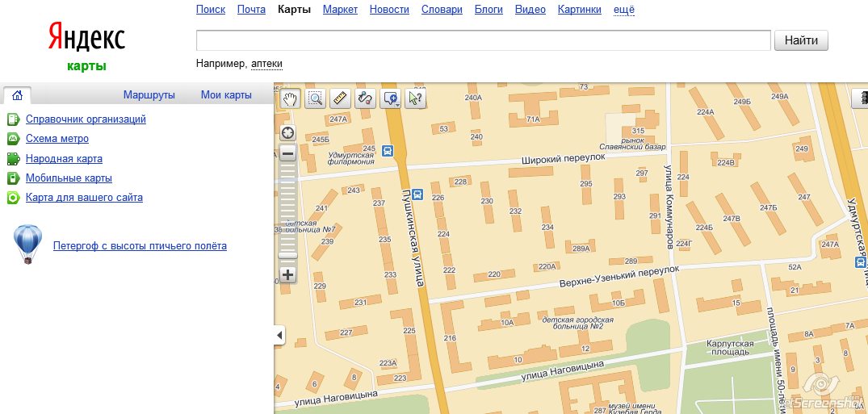Expand the 'ещё' services menu
This screenshot has width=868, height=414.
[x=624, y=10]
